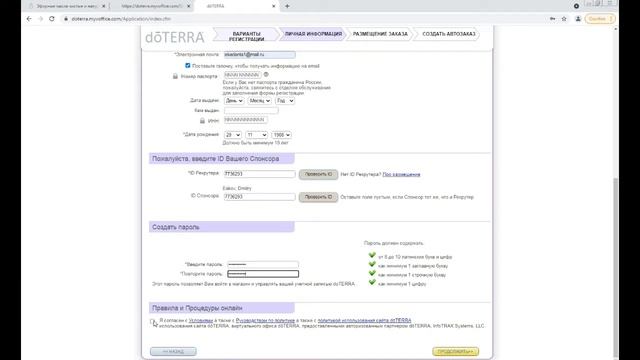Click the site lock icon in address bar

66,19
